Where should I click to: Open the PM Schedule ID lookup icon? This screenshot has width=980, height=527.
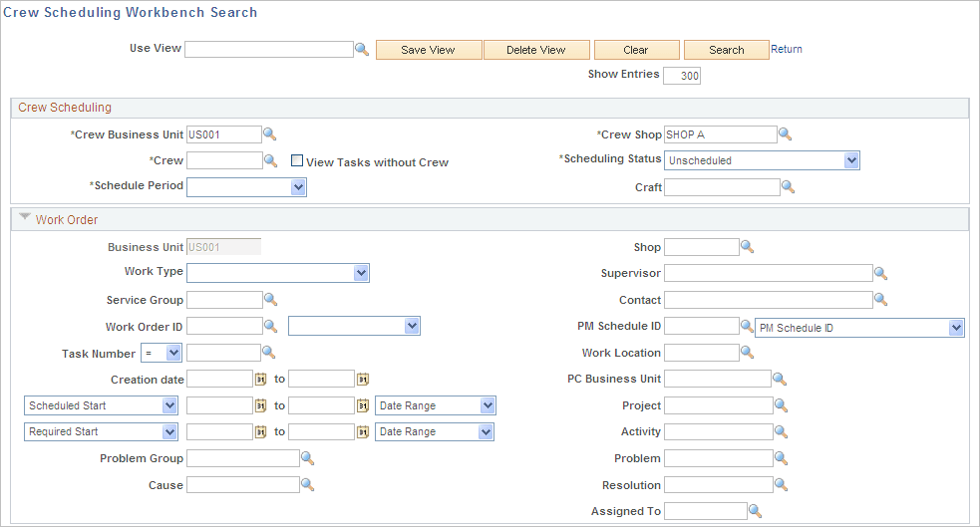pyautogui.click(x=747, y=326)
